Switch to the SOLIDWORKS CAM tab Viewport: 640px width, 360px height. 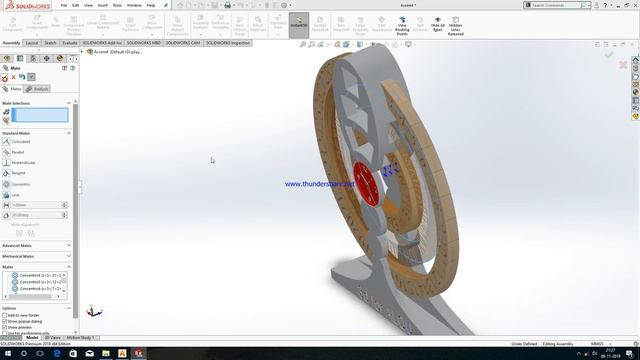click(183, 43)
